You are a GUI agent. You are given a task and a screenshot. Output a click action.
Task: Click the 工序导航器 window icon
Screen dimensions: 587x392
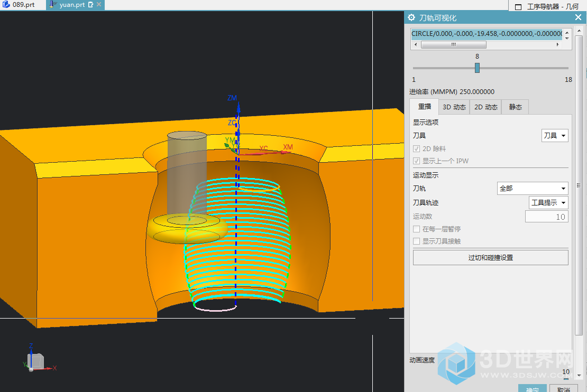tap(518, 7)
